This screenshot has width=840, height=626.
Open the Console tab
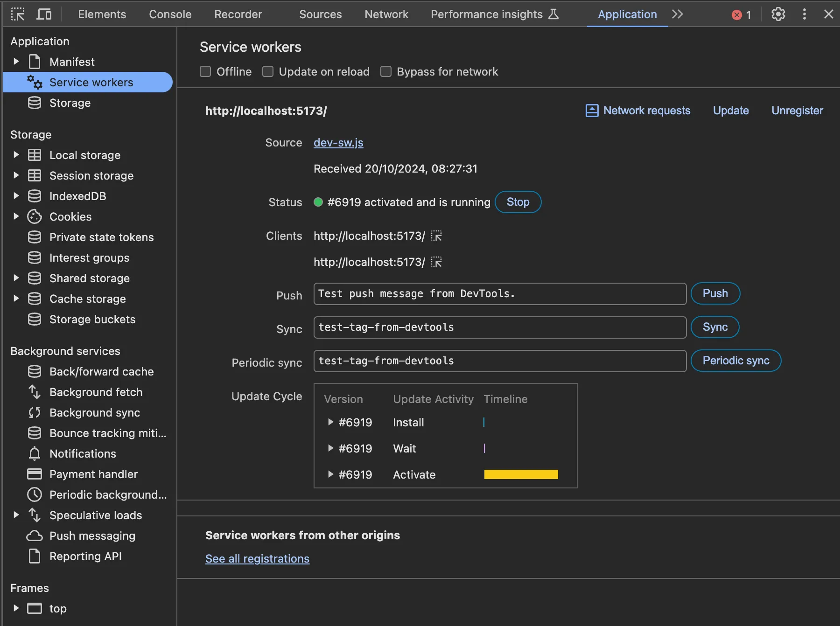170,14
